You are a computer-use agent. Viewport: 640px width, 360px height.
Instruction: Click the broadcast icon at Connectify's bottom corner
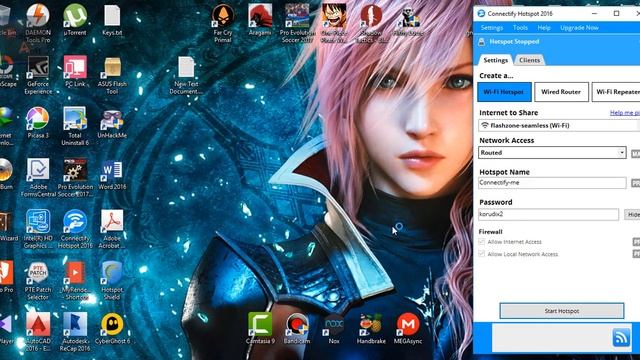pyautogui.click(x=621, y=337)
